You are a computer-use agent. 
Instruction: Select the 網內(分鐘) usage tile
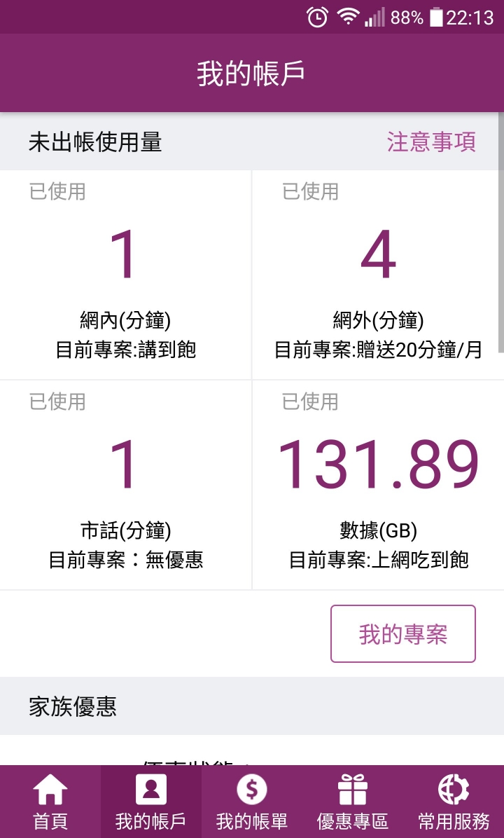(125, 275)
